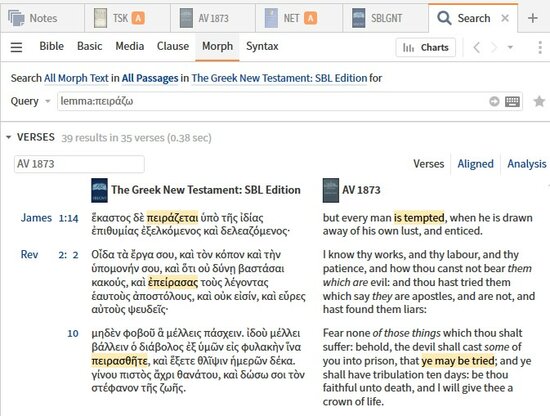Open the hamburger panel menu icon

point(16,47)
